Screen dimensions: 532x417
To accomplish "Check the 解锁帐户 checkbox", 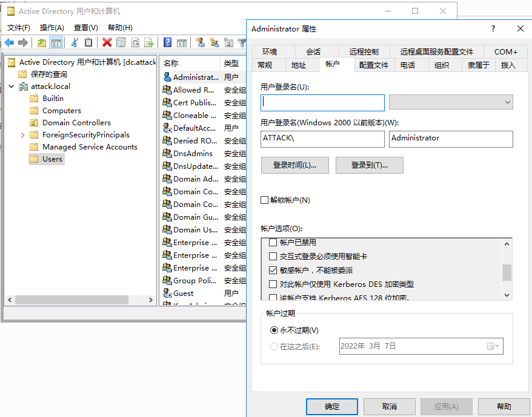I will point(264,200).
